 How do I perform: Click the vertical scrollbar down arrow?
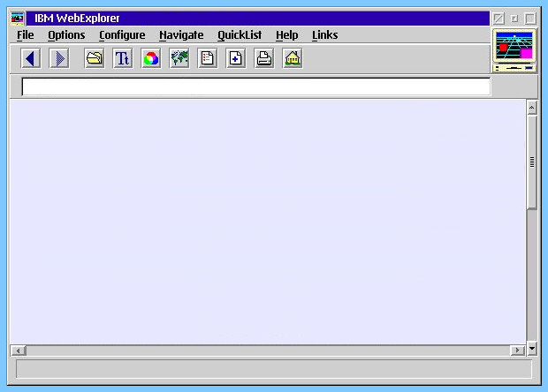pos(532,348)
